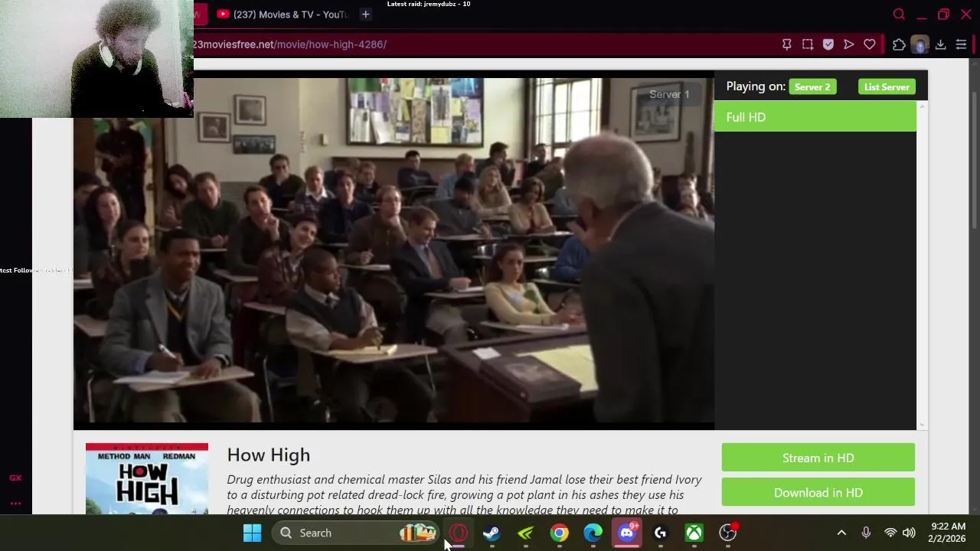Image resolution: width=980 pixels, height=551 pixels.
Task: Open the List Server button
Action: pos(887,86)
